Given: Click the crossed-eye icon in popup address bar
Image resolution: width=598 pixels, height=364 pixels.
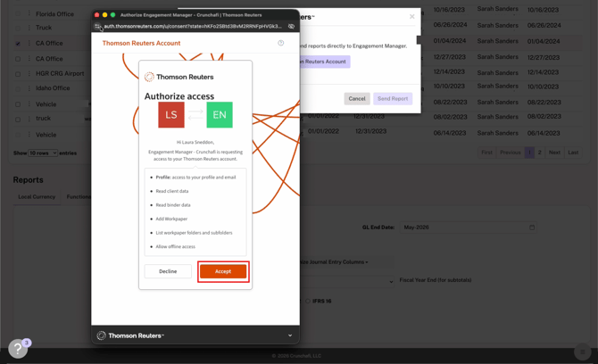Looking at the screenshot, I should pos(291,26).
